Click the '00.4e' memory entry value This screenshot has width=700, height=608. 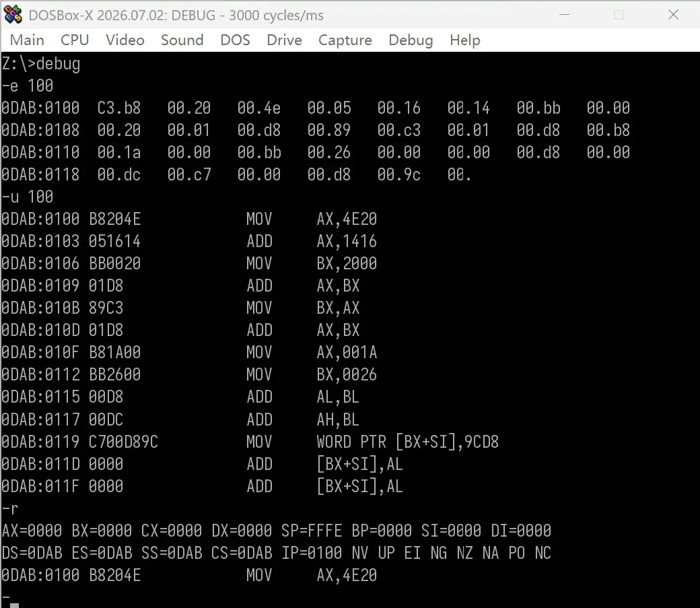(x=259, y=108)
